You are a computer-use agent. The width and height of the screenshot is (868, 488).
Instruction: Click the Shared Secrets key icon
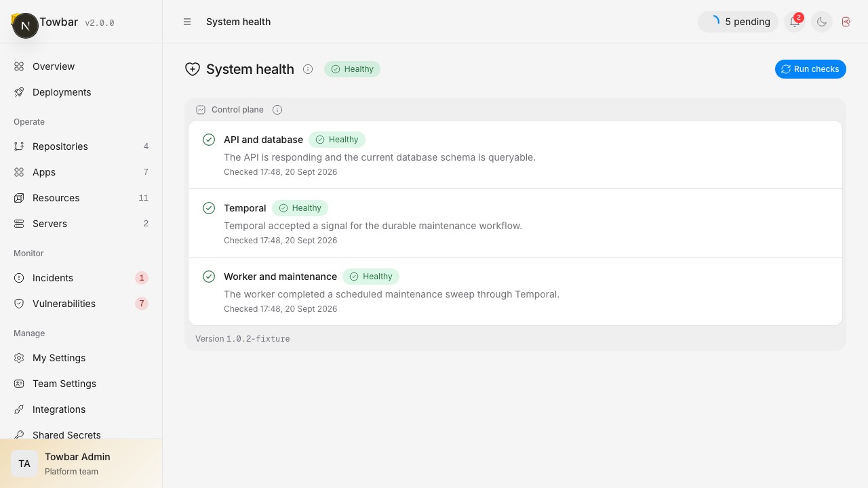tap(19, 435)
